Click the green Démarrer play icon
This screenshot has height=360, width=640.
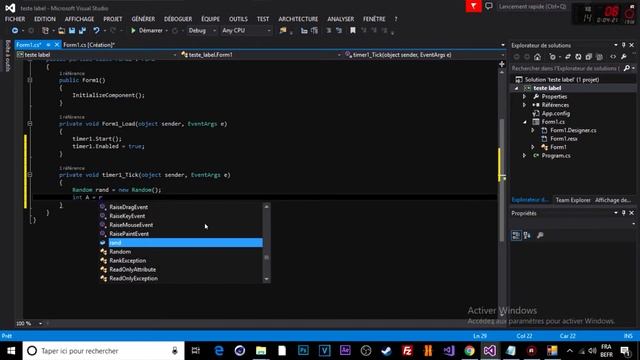coord(133,31)
